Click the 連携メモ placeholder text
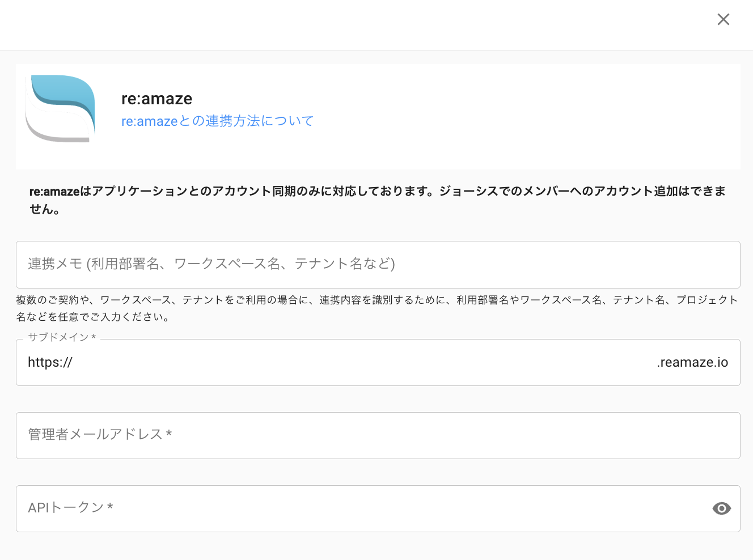 211,264
